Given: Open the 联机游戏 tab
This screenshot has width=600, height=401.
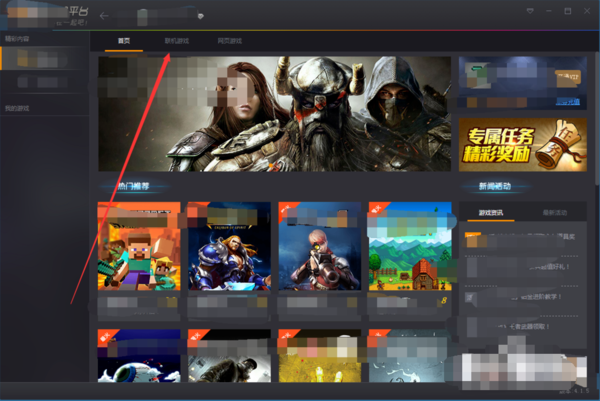Looking at the screenshot, I should [x=176, y=41].
